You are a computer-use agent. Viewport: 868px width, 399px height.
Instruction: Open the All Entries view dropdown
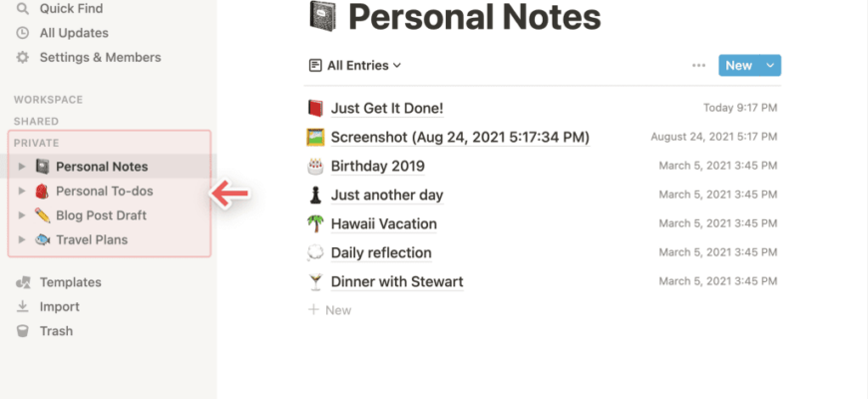coord(355,65)
